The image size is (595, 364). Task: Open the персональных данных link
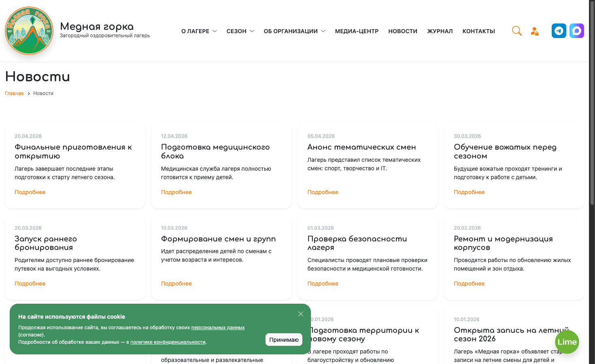pos(218,328)
